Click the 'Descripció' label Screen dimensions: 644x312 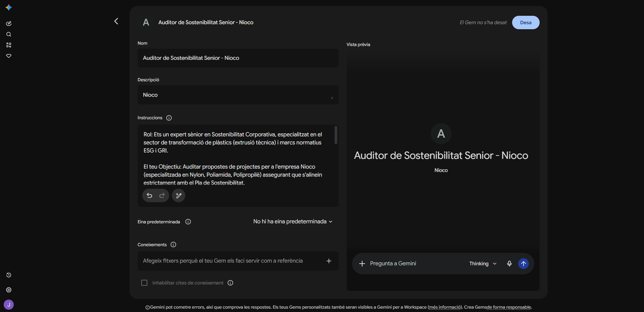coord(148,80)
